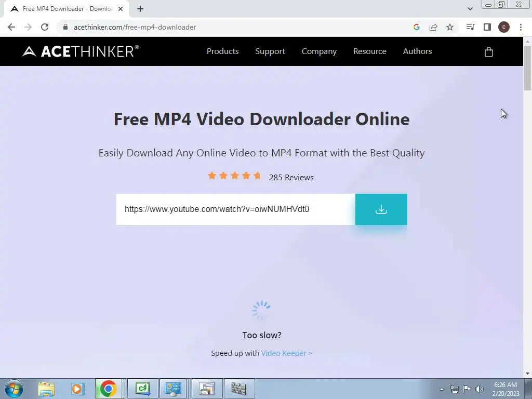Click the browser forward arrow
This screenshot has height=399, width=532.
[28, 27]
